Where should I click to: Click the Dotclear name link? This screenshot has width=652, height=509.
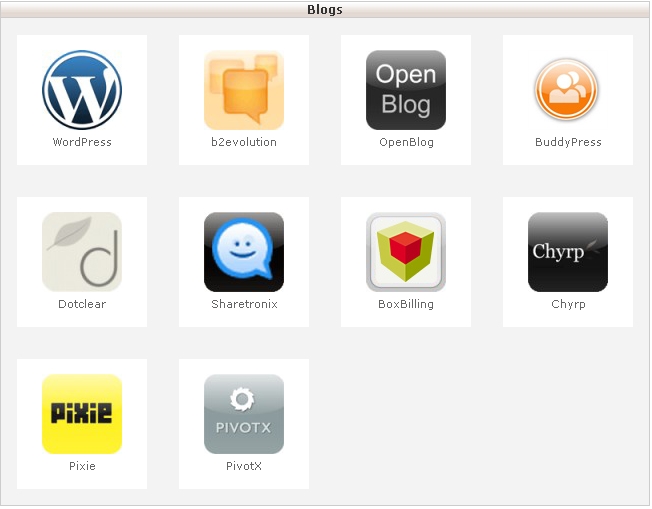click(82, 304)
